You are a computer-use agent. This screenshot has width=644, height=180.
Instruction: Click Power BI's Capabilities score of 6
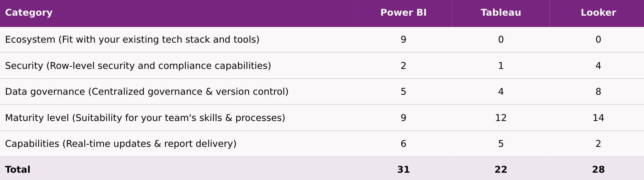point(403,144)
